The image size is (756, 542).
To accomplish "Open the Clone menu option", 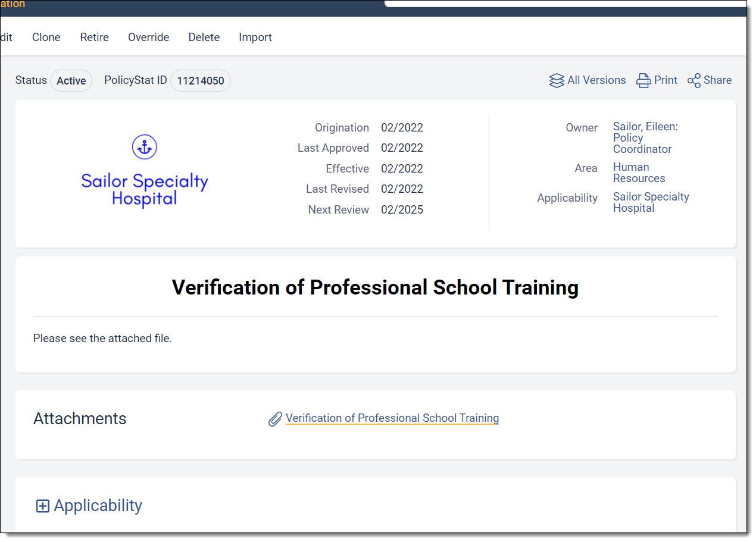I will 46,37.
